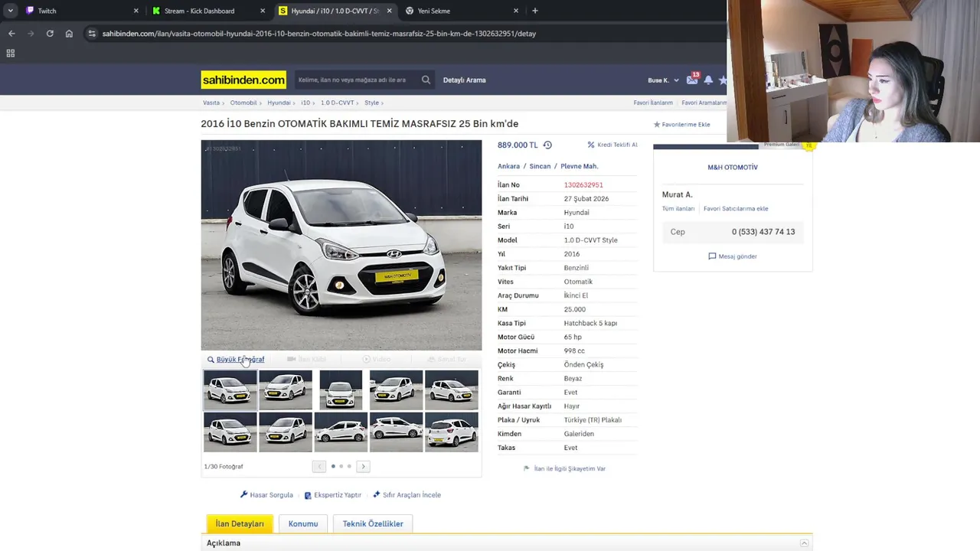This screenshot has width=980, height=551.
Task: Select the front-view car thumbnail
Action: pyautogui.click(x=341, y=390)
